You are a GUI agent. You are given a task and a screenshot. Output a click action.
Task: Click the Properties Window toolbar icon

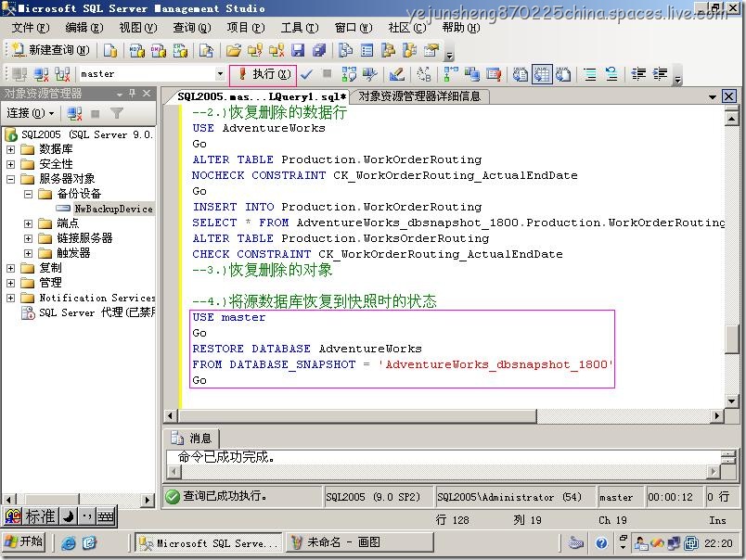[431, 50]
